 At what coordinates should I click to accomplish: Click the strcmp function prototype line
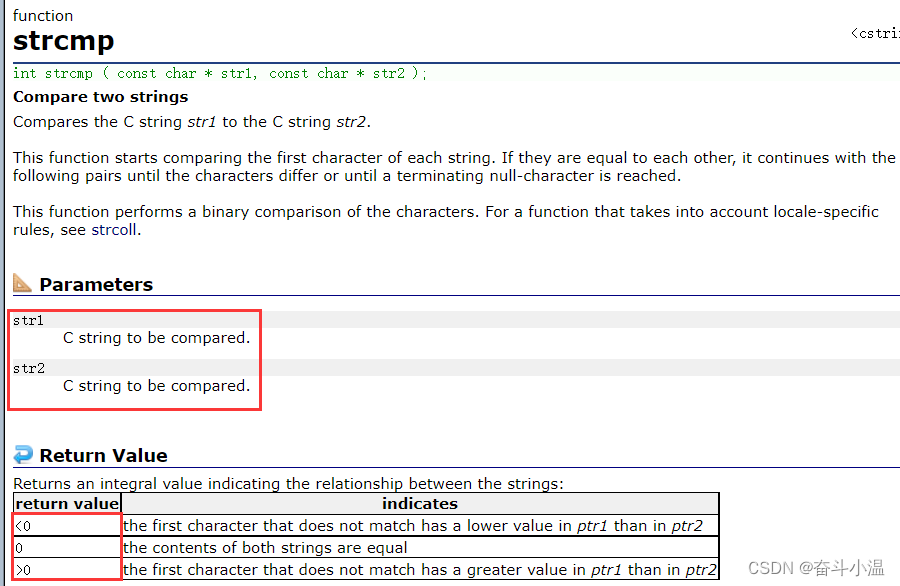[220, 73]
